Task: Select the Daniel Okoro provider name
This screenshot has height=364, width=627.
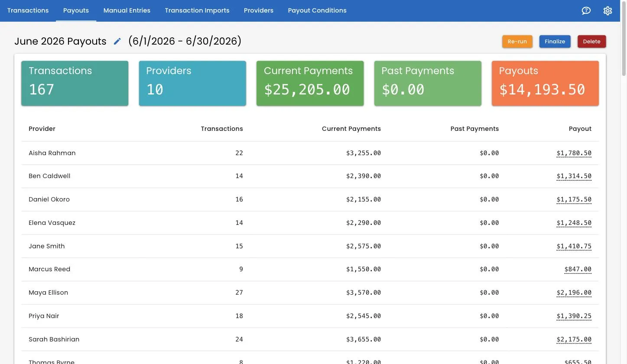Action: (49, 200)
